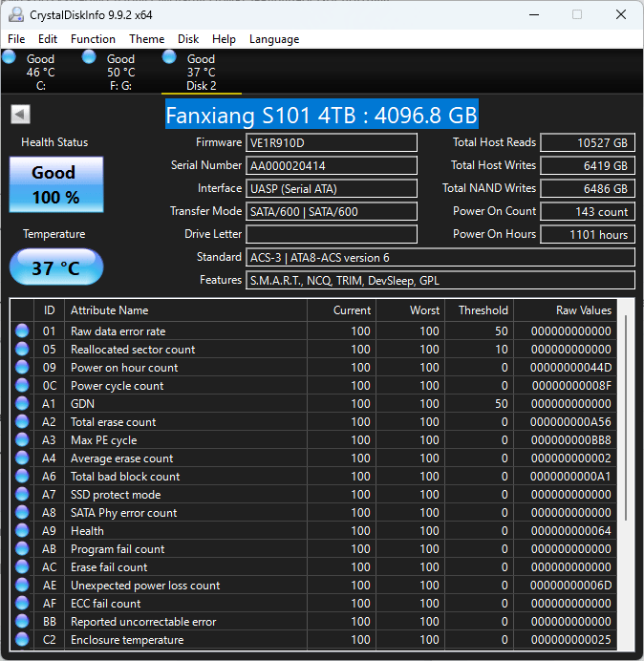Click the Interface field UASP (Serial ATA)
This screenshot has width=644, height=661.
point(332,188)
